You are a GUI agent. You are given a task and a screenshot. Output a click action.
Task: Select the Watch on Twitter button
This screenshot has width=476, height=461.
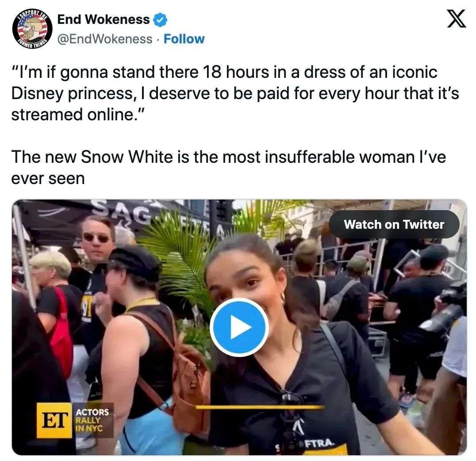(394, 224)
